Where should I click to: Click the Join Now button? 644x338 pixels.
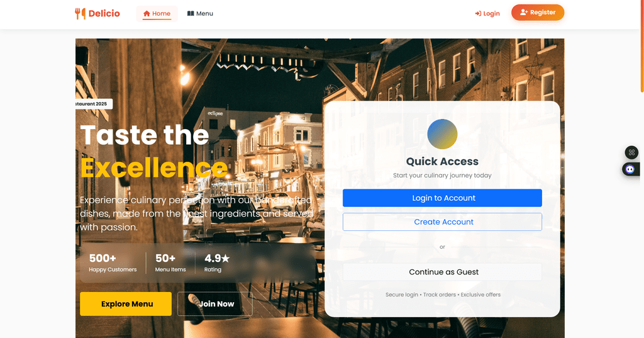pos(215,304)
